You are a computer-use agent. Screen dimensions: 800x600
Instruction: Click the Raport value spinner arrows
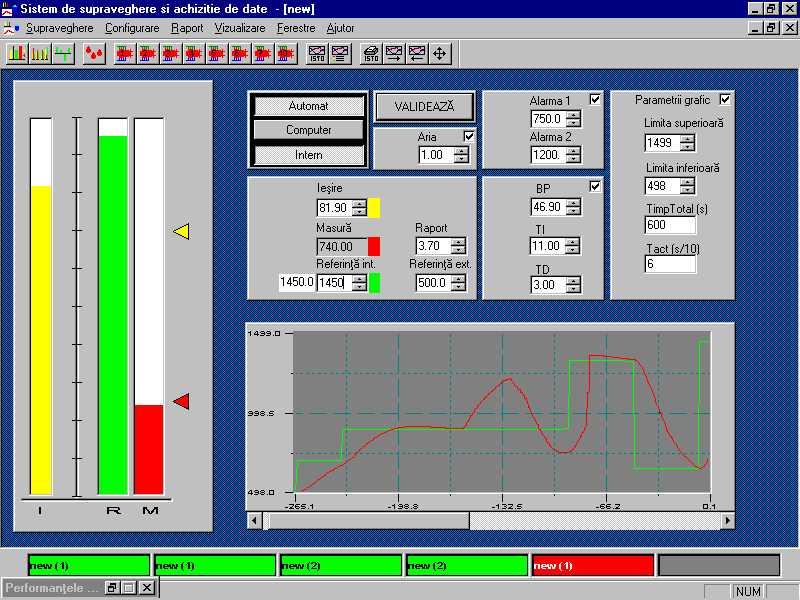tap(458, 246)
